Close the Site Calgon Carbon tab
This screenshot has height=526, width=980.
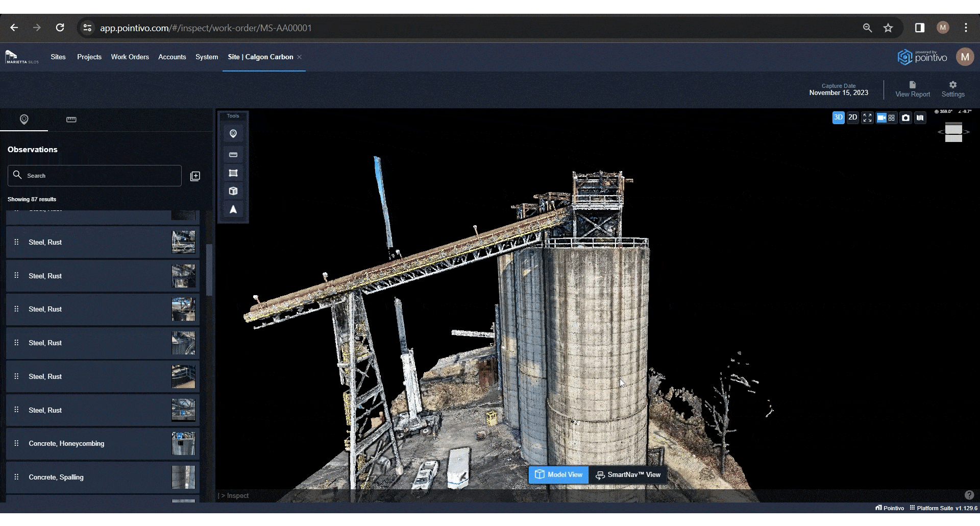coord(300,57)
